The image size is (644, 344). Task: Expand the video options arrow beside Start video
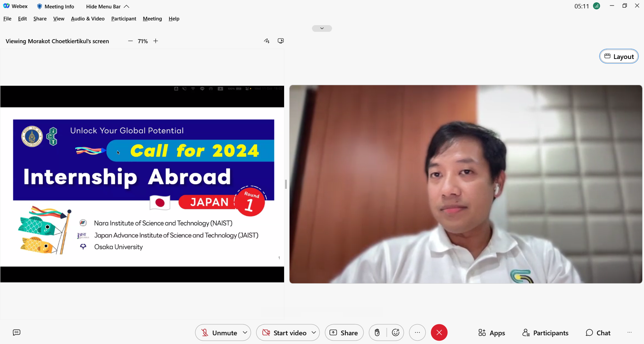[314, 333]
